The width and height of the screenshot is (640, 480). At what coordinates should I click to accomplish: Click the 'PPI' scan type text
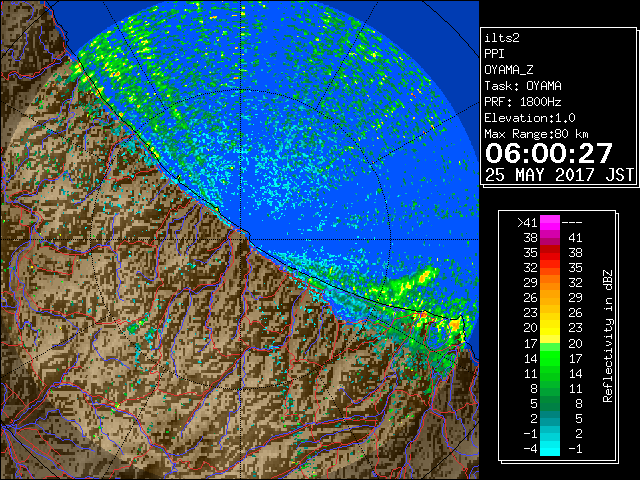pos(494,54)
